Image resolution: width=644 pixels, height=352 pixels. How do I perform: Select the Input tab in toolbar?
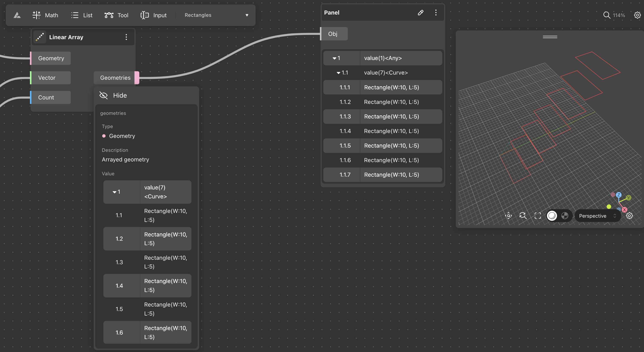coord(153,15)
